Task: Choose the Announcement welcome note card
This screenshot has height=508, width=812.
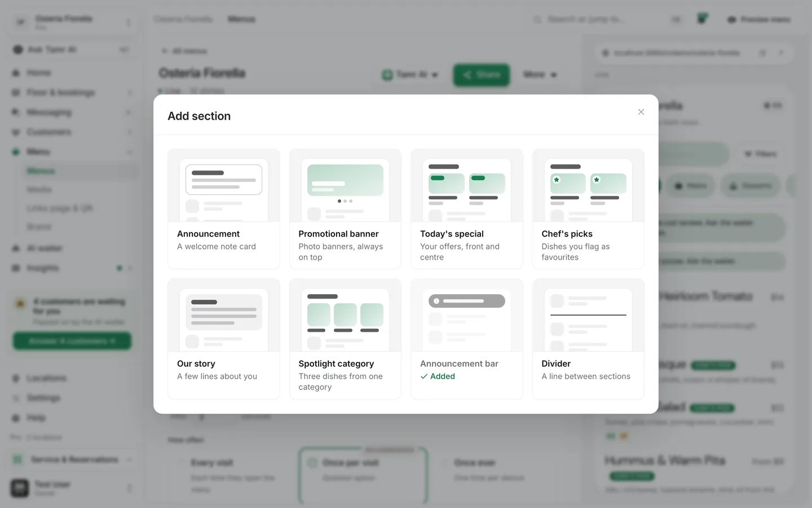Action: [224, 209]
